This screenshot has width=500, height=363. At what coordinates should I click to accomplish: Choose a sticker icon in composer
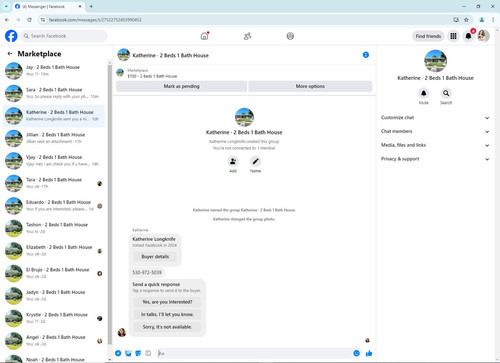pyautogui.click(x=138, y=353)
